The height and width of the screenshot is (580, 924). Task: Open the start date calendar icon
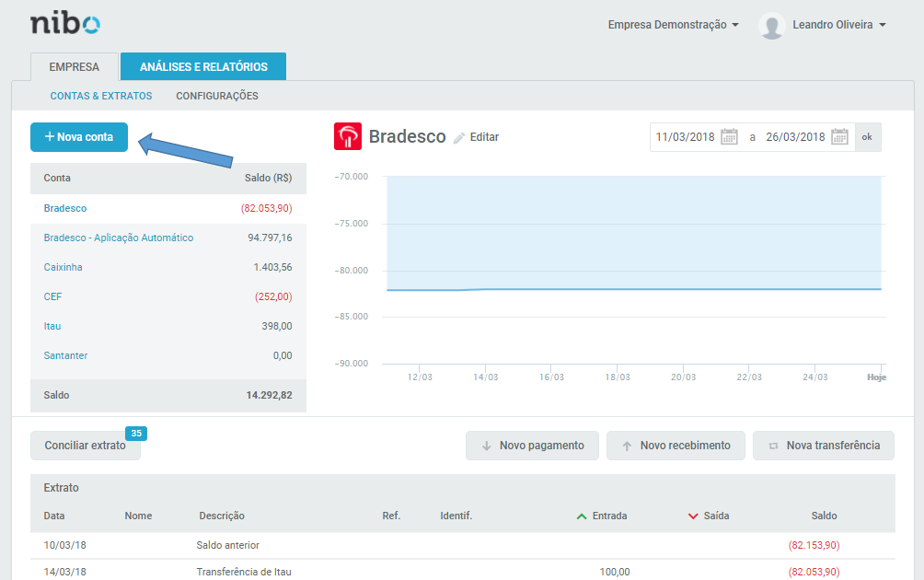pos(730,137)
